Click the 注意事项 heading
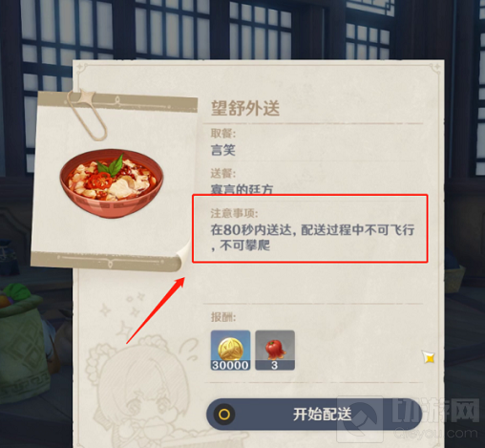This screenshot has height=448, width=485. pos(234,213)
